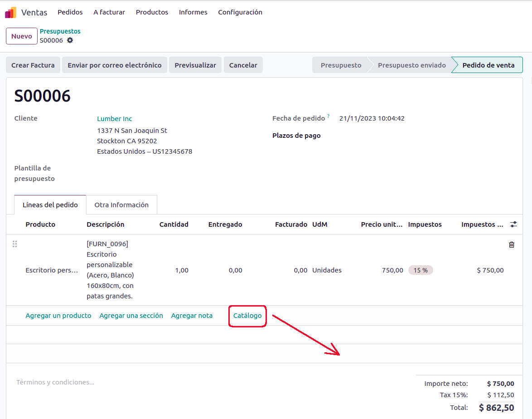Grab the drag handle on Escritorio line
Image resolution: width=532 pixels, height=419 pixels.
(x=15, y=244)
